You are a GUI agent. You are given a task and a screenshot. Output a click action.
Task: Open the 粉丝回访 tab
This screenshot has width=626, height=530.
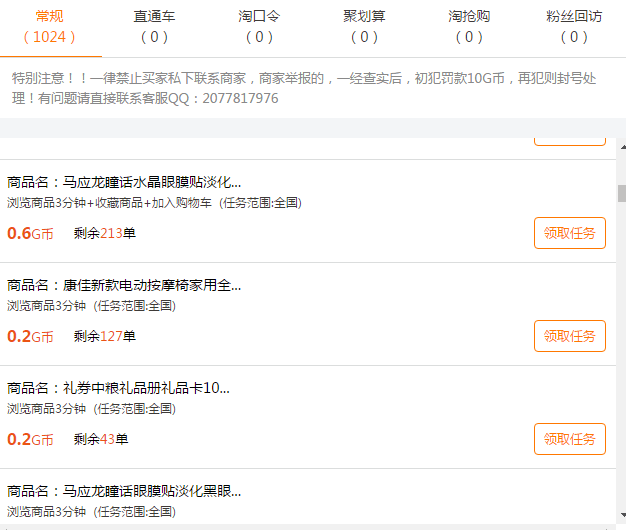(573, 27)
